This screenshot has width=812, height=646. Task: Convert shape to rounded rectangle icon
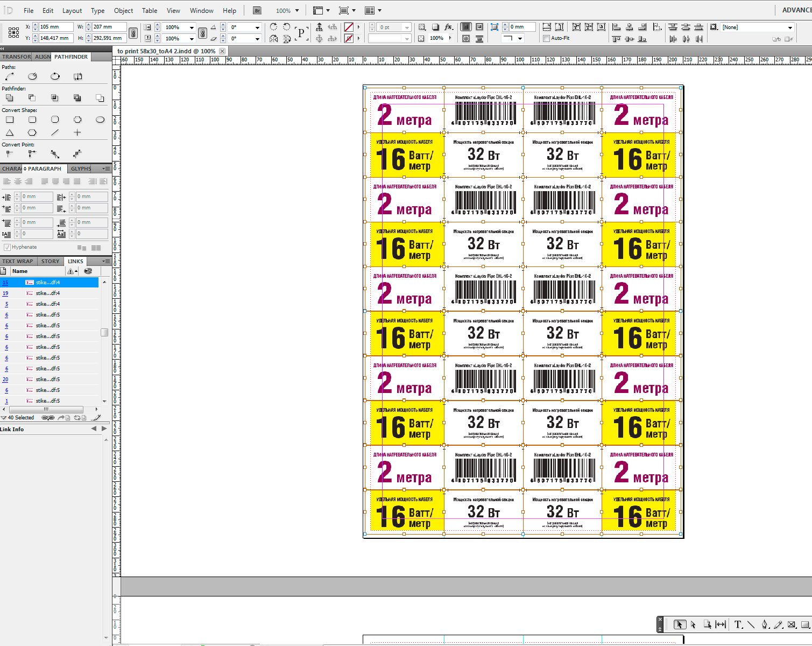pyautogui.click(x=32, y=120)
